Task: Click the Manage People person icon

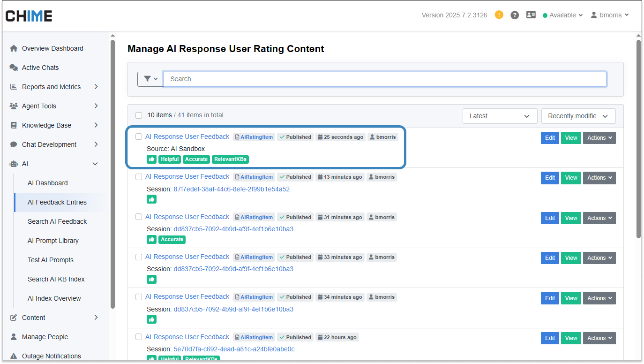Action: click(14, 337)
